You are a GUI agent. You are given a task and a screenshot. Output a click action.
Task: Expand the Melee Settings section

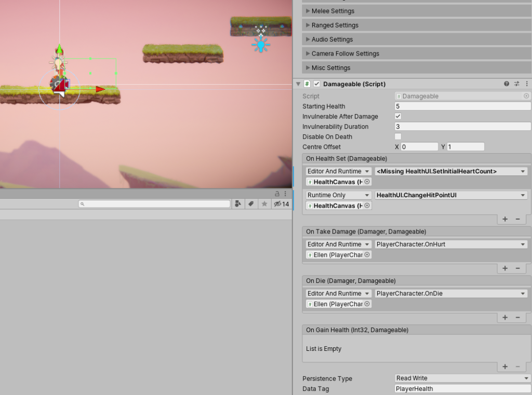coord(332,11)
